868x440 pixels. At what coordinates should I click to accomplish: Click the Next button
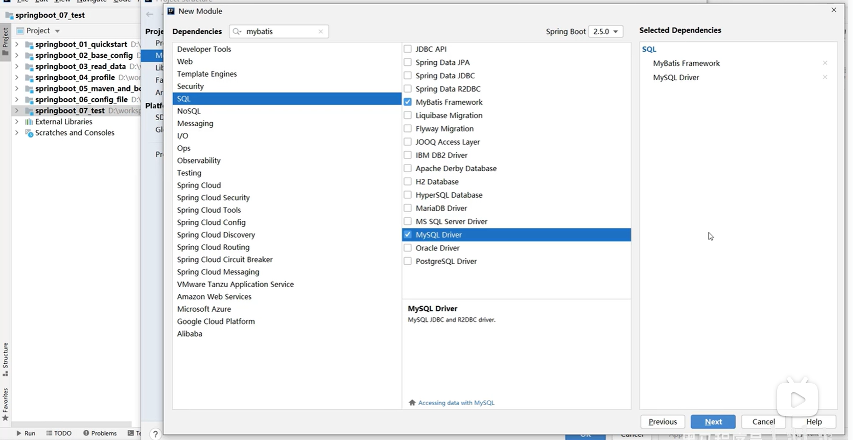coord(713,422)
